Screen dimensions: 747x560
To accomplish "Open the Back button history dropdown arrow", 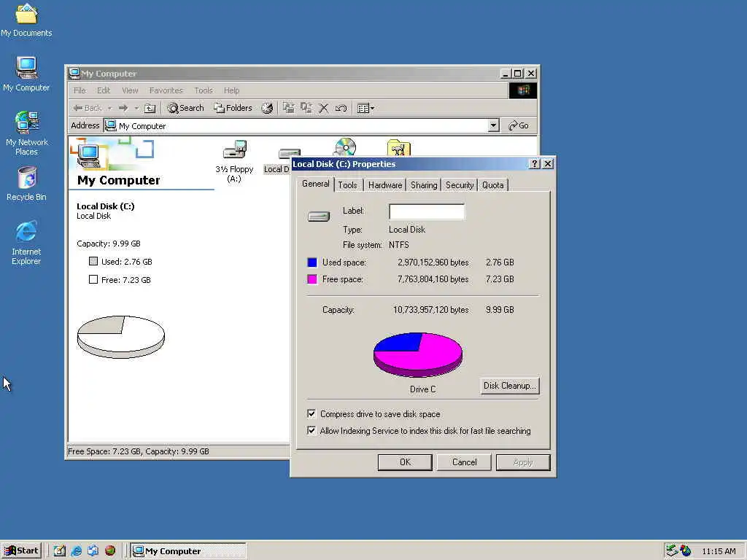I will click(x=109, y=108).
